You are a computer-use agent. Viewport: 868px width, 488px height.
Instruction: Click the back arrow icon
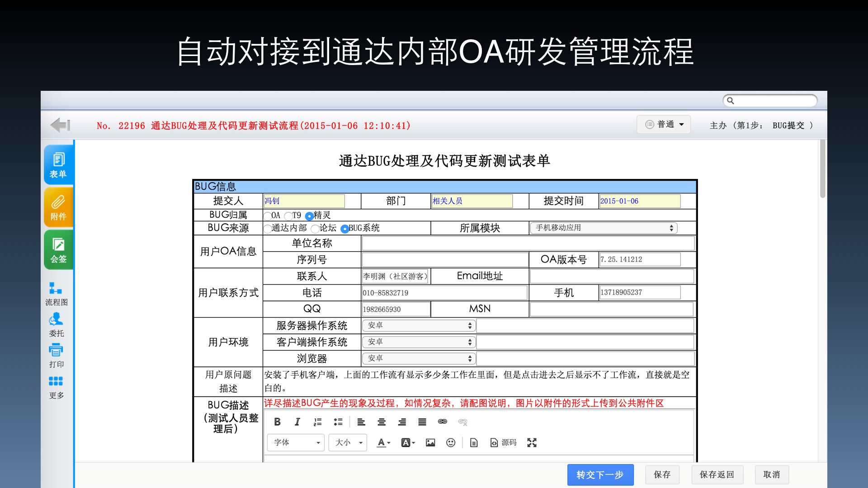(x=60, y=125)
